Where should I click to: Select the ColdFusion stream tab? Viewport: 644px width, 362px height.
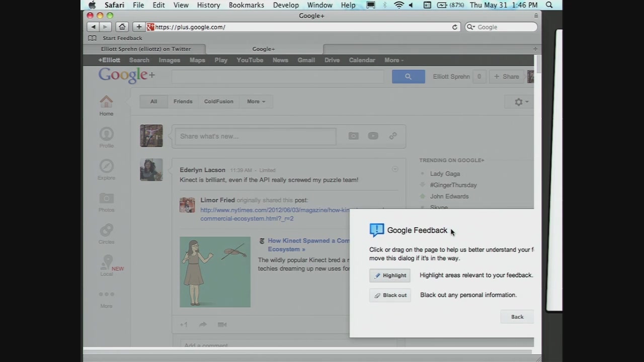pyautogui.click(x=218, y=102)
